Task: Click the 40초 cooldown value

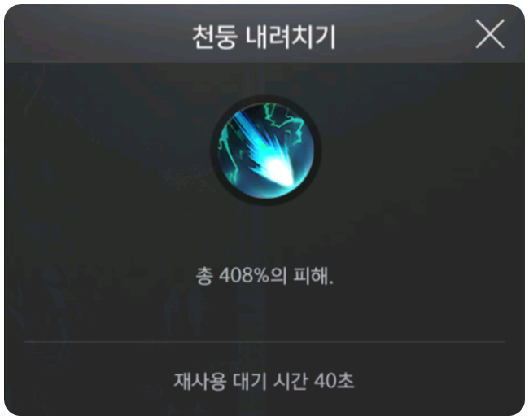Action: pos(334,381)
